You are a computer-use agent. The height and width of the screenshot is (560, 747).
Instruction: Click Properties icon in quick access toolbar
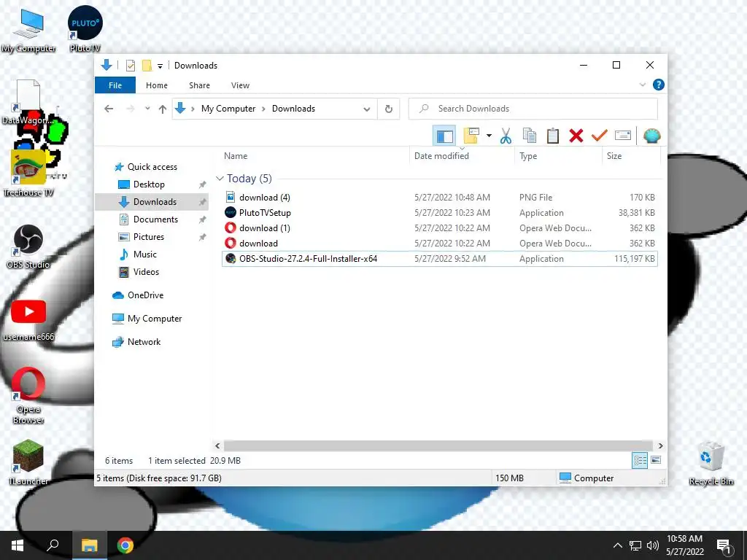(x=131, y=66)
